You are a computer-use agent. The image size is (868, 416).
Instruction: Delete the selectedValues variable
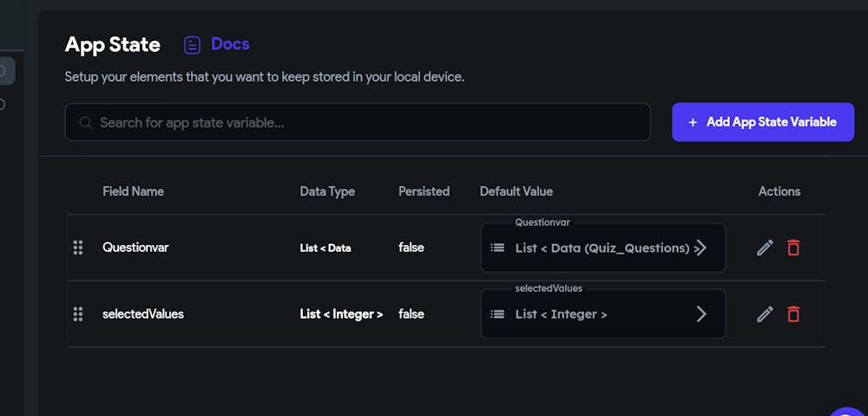[x=793, y=314]
